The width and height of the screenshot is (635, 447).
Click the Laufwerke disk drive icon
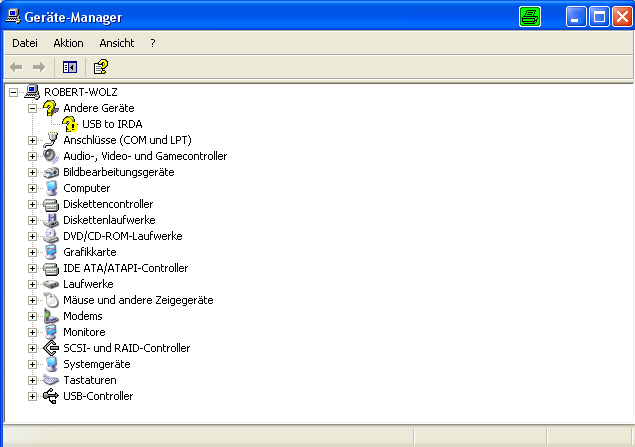click(x=51, y=284)
